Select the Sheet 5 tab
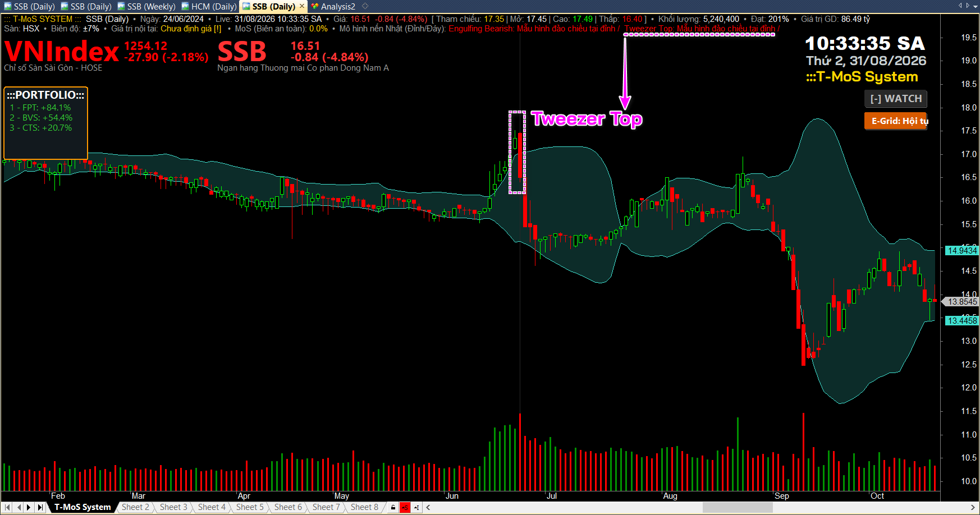This screenshot has width=980, height=515. pos(250,507)
